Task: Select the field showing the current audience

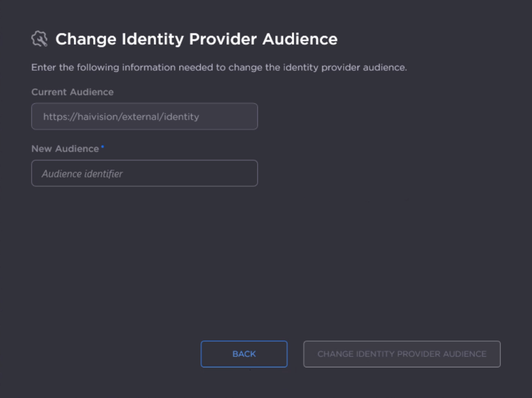Action: pyautogui.click(x=144, y=116)
